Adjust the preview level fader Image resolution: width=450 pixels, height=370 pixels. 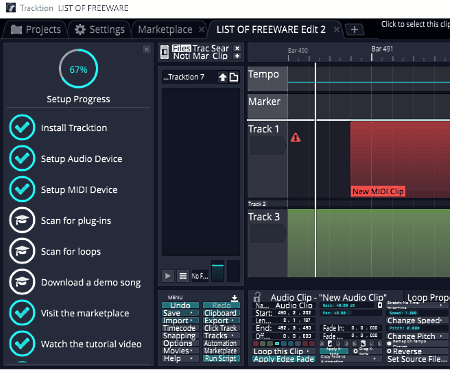(x=218, y=271)
